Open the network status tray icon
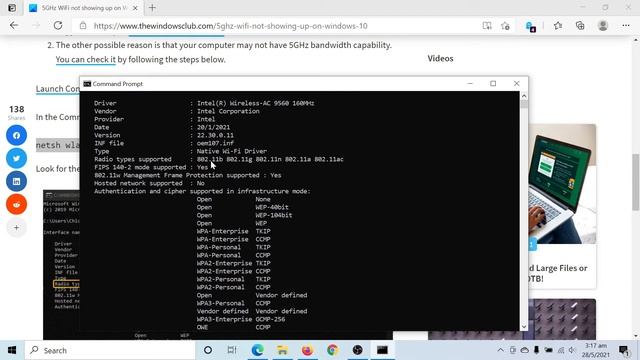This screenshot has width=640, height=360. (x=561, y=350)
